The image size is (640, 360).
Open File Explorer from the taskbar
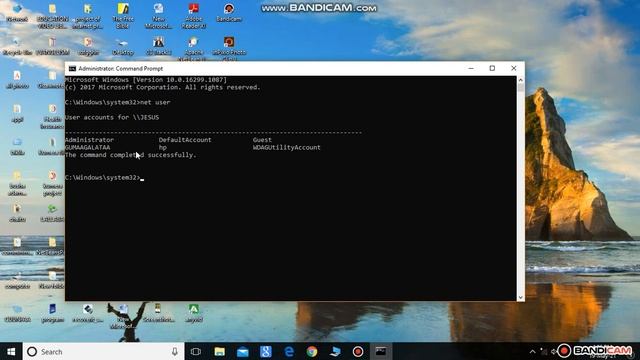pyautogui.click(x=220, y=351)
